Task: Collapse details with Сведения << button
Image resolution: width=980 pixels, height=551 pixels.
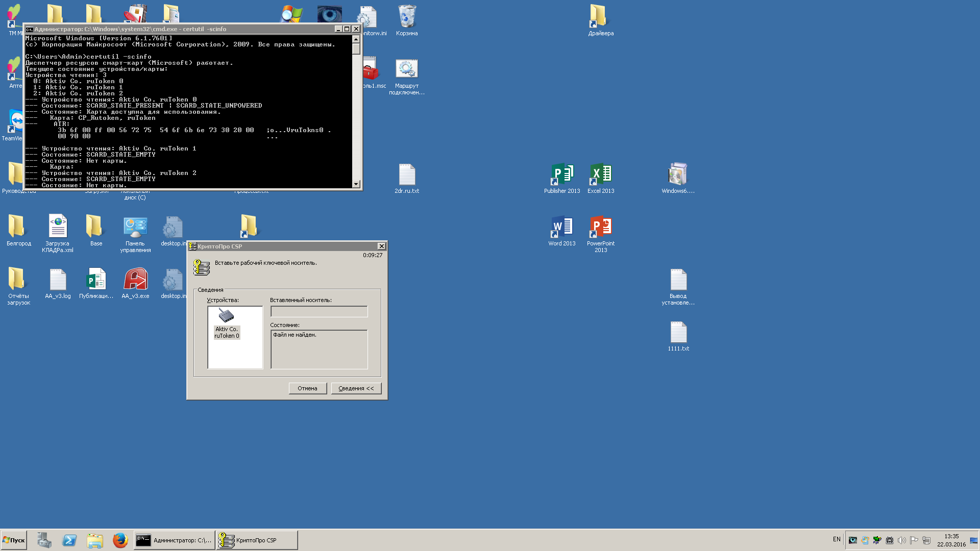Action: click(356, 388)
